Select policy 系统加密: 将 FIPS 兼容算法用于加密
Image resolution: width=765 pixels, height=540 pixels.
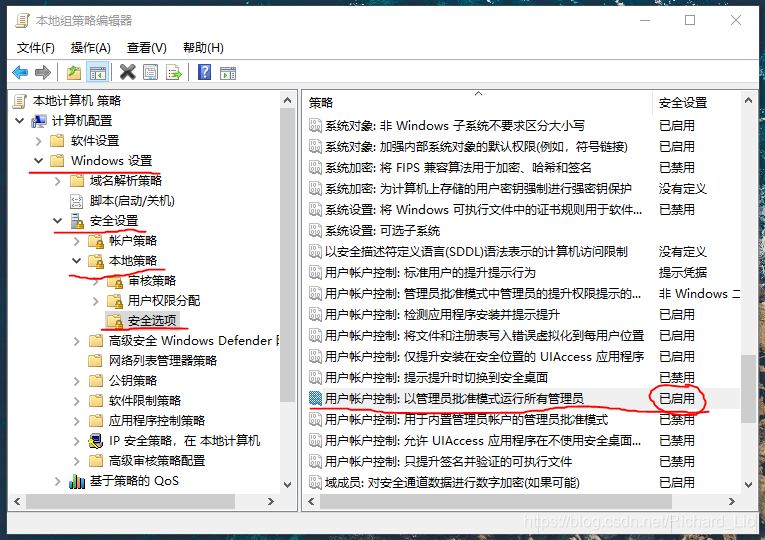click(x=458, y=168)
